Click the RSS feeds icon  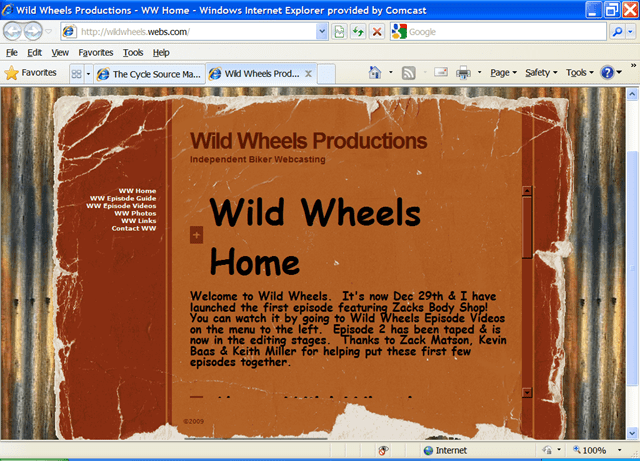coord(409,73)
